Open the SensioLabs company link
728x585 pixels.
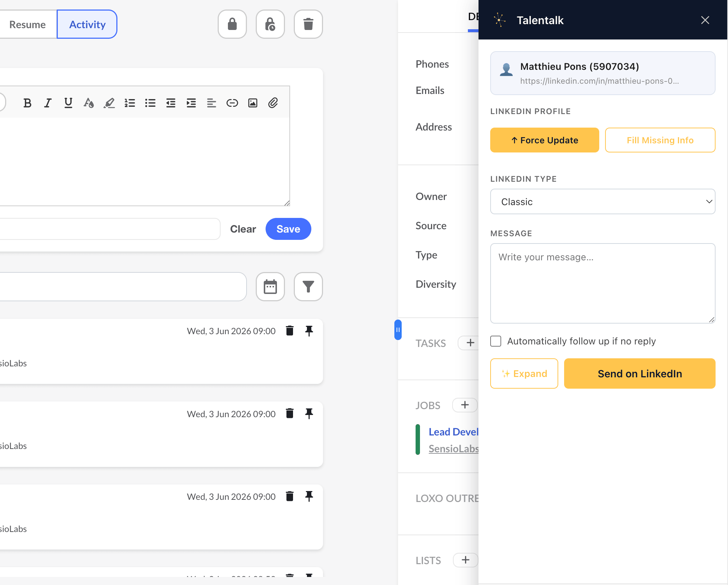click(454, 449)
